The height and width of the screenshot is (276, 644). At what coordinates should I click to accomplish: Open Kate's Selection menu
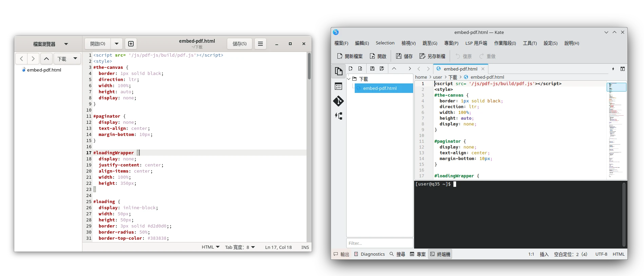click(385, 43)
